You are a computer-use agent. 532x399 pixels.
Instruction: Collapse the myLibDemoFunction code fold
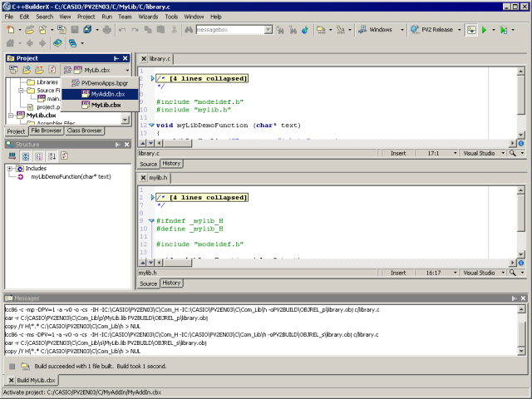[151, 126]
